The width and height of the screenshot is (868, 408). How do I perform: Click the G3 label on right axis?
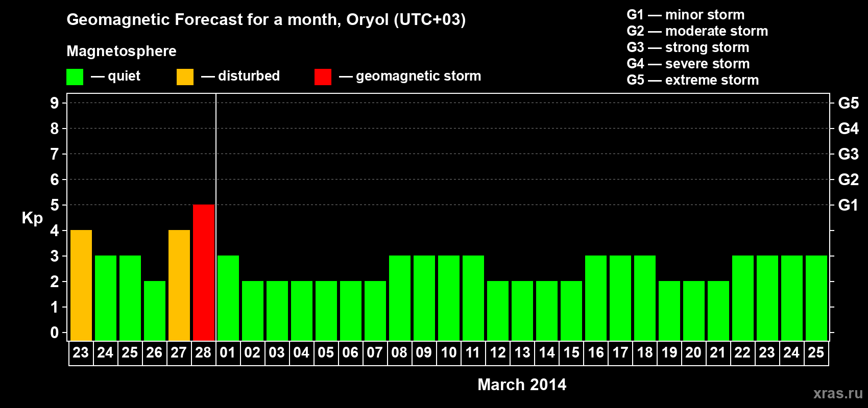[x=849, y=154]
